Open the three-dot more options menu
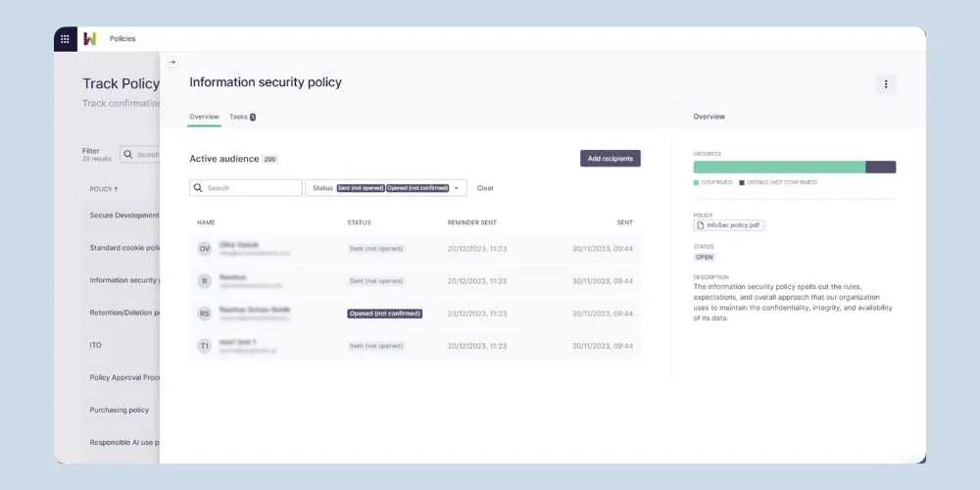 (885, 83)
